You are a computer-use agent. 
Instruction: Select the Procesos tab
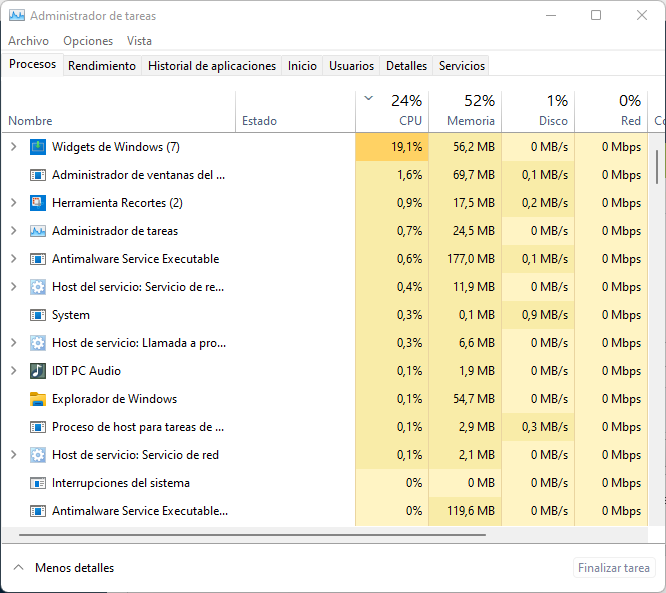pyautogui.click(x=33, y=64)
